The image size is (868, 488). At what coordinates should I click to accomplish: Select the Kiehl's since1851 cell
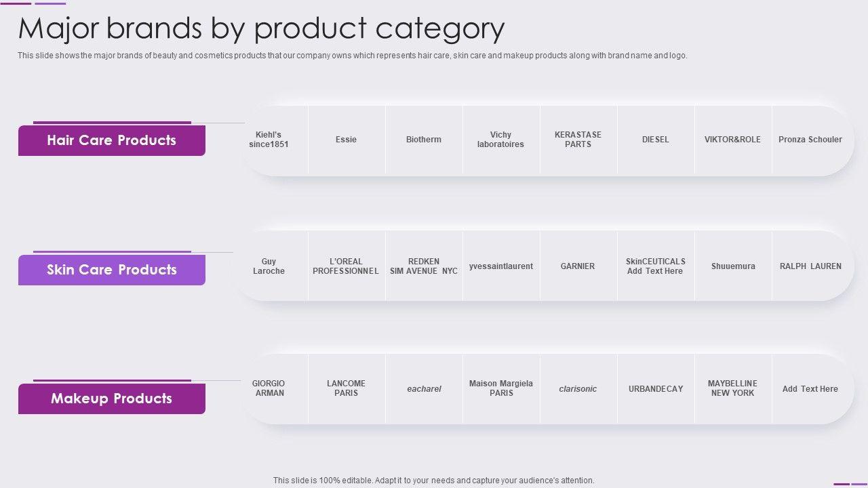pos(269,140)
